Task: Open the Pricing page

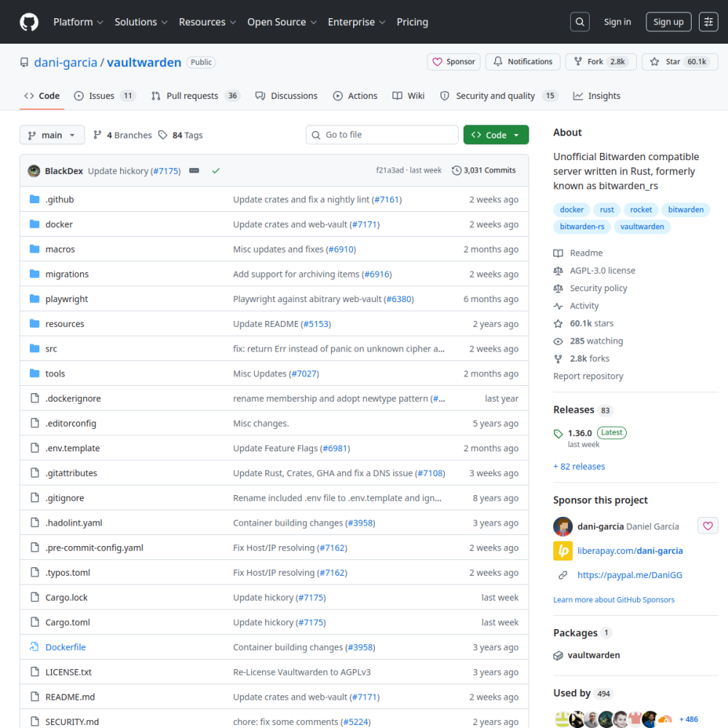Action: [412, 22]
